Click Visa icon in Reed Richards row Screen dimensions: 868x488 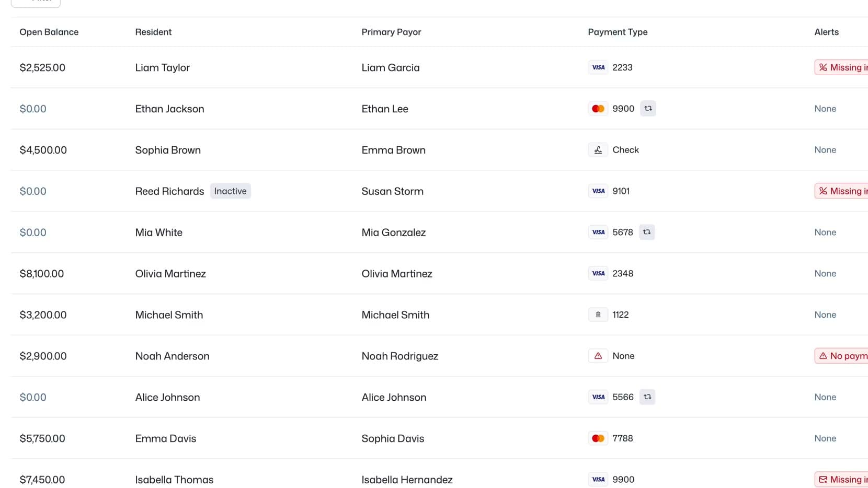click(x=598, y=191)
